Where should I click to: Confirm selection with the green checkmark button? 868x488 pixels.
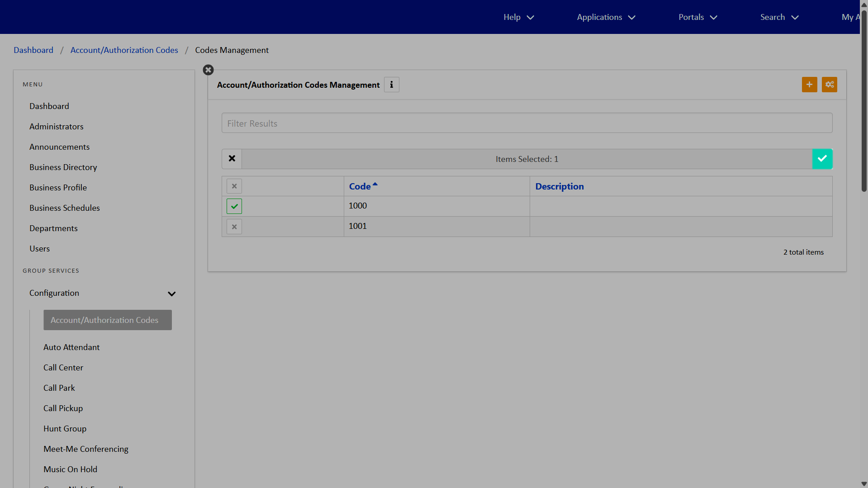click(822, 159)
